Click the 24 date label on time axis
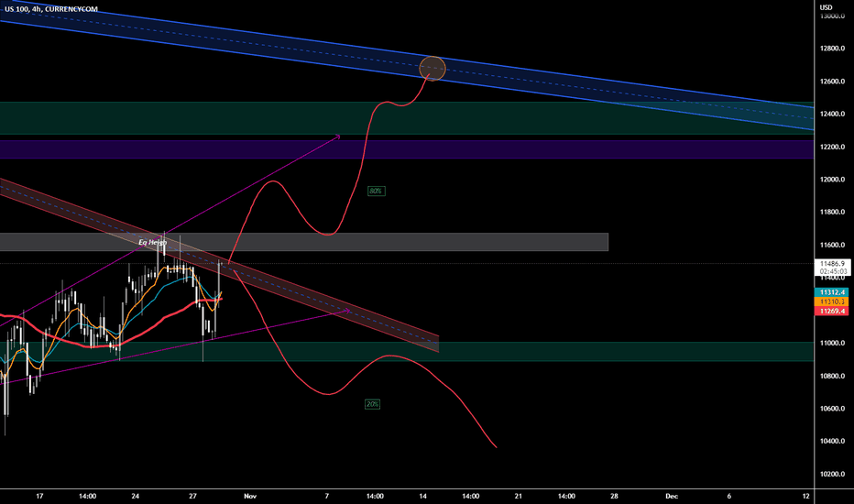Screen dimensions: 854x504 pos(135,496)
